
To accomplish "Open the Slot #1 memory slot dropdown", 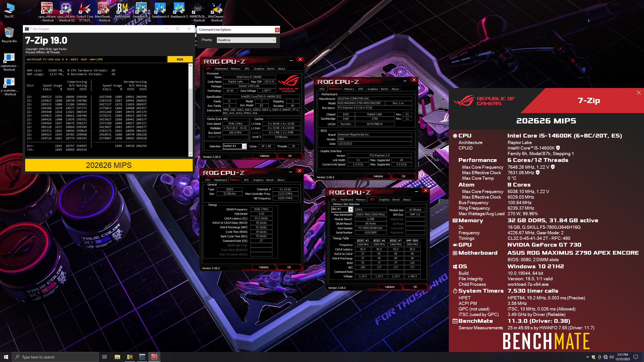I will pyautogui.click(x=342, y=209).
